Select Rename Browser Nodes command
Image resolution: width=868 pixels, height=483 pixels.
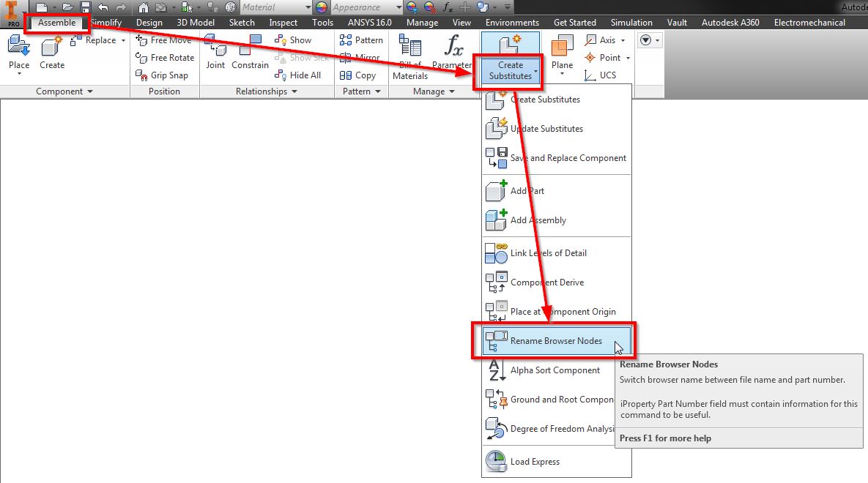557,341
